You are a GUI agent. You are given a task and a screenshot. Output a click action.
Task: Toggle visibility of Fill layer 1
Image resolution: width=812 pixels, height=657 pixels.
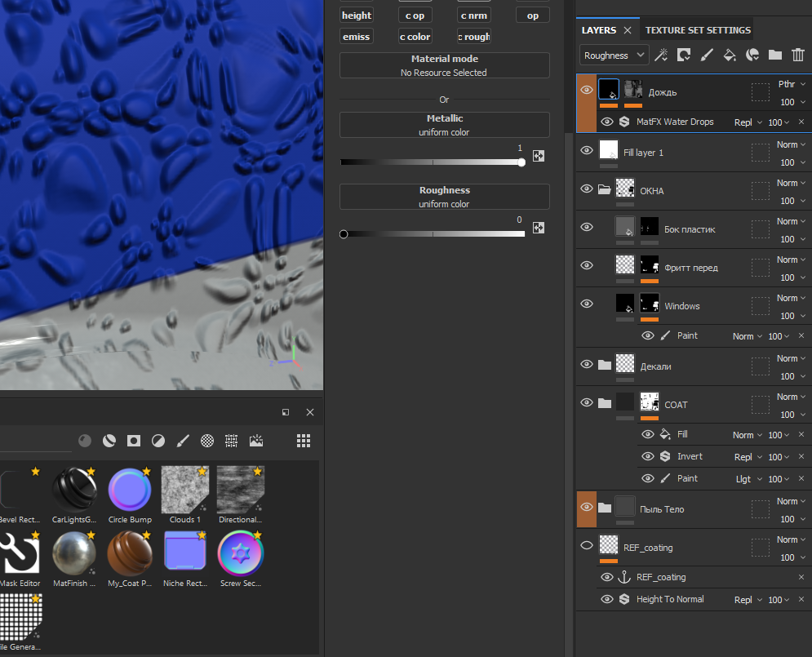click(587, 150)
